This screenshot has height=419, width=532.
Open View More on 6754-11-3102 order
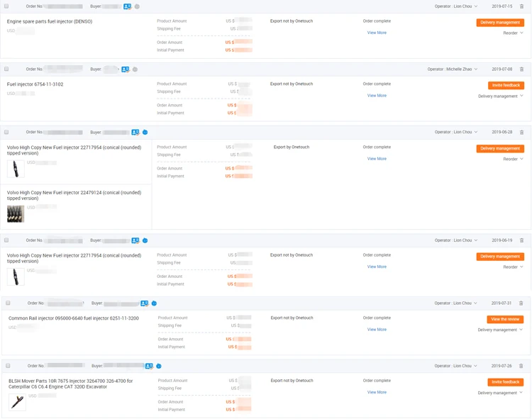tap(377, 96)
